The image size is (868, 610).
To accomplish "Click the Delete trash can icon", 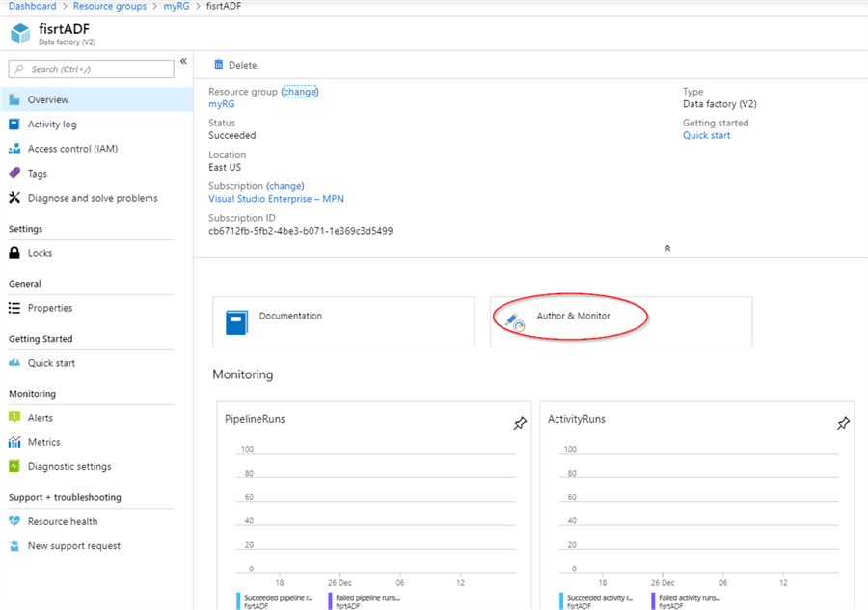I will pyautogui.click(x=219, y=65).
